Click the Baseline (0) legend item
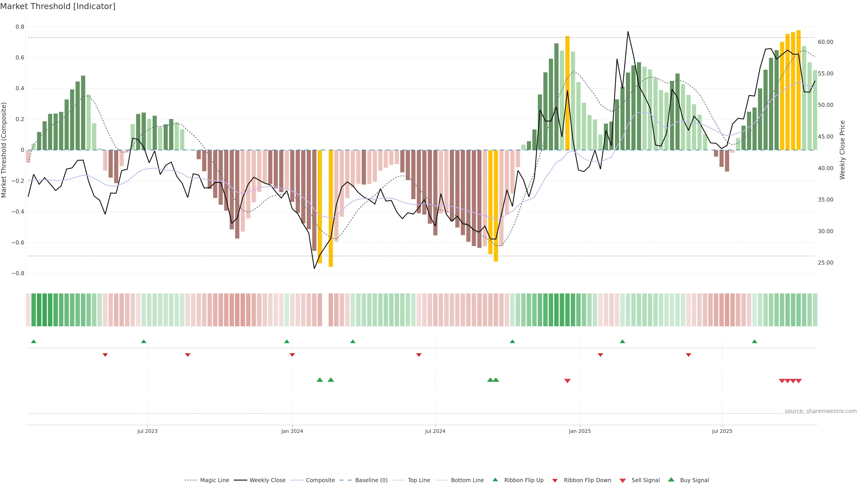This screenshot has height=488, width=868. tap(371, 480)
